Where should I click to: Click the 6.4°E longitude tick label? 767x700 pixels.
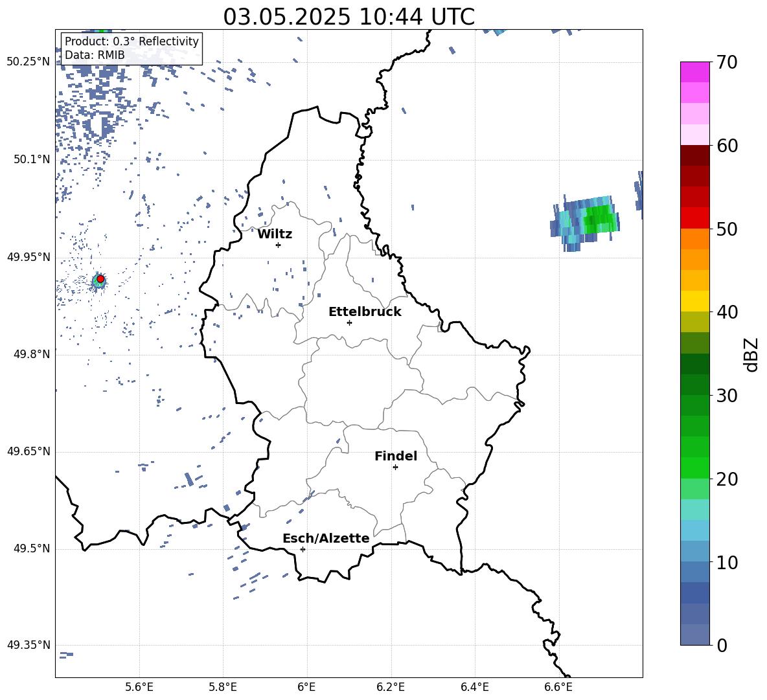coord(474,687)
